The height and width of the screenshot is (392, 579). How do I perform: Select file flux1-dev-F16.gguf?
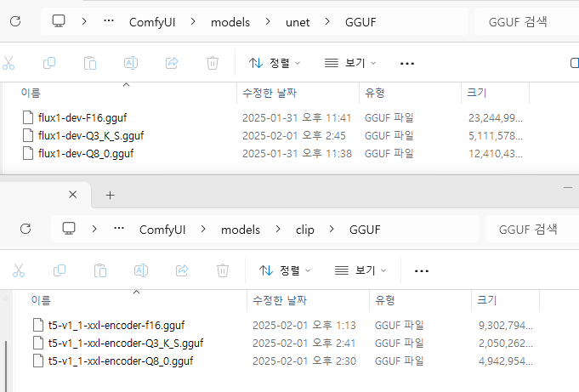click(82, 118)
